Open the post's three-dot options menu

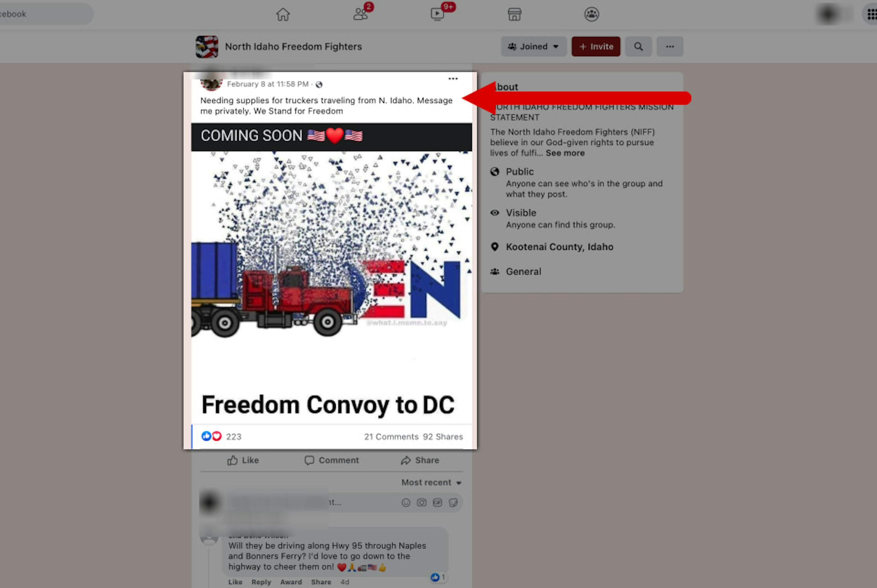(453, 79)
